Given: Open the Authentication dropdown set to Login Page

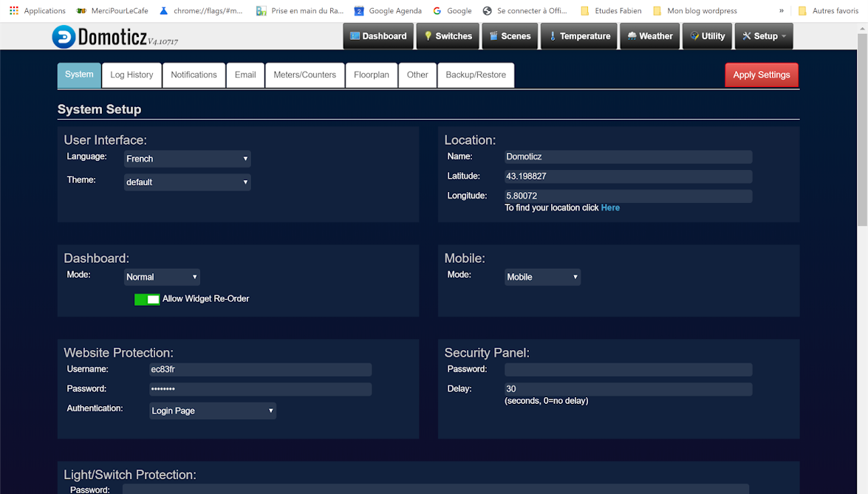Looking at the screenshot, I should click(x=213, y=411).
